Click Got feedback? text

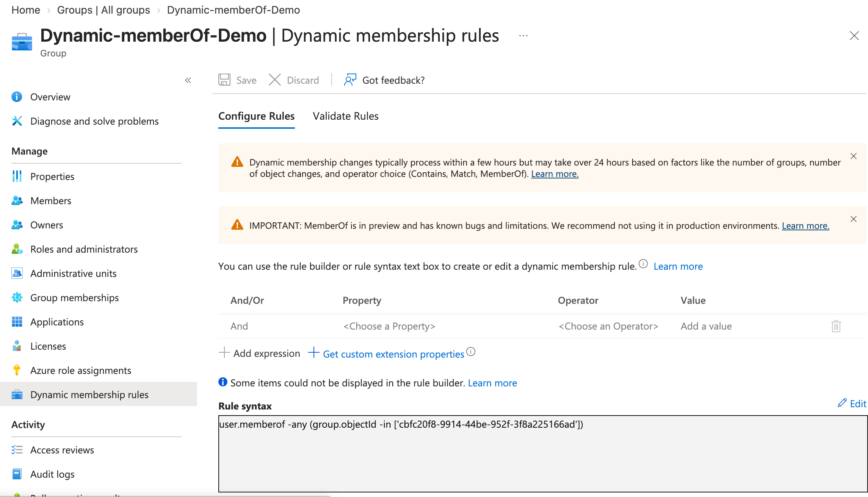[x=393, y=80]
